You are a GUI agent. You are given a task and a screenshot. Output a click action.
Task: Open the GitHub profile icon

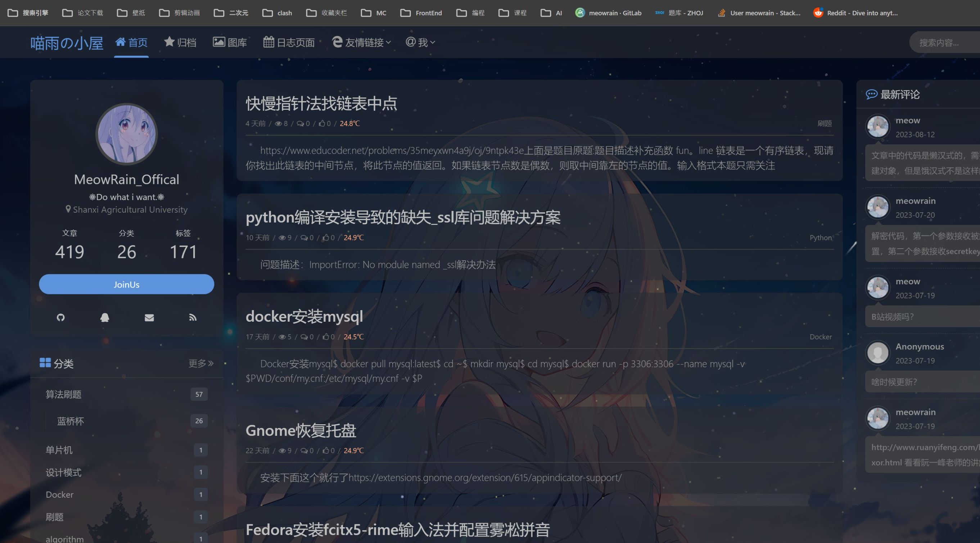[60, 317]
